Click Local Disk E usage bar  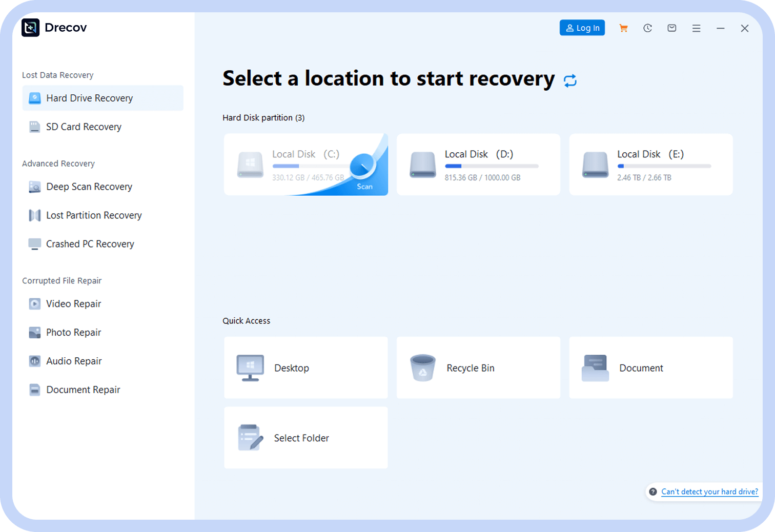[664, 166]
